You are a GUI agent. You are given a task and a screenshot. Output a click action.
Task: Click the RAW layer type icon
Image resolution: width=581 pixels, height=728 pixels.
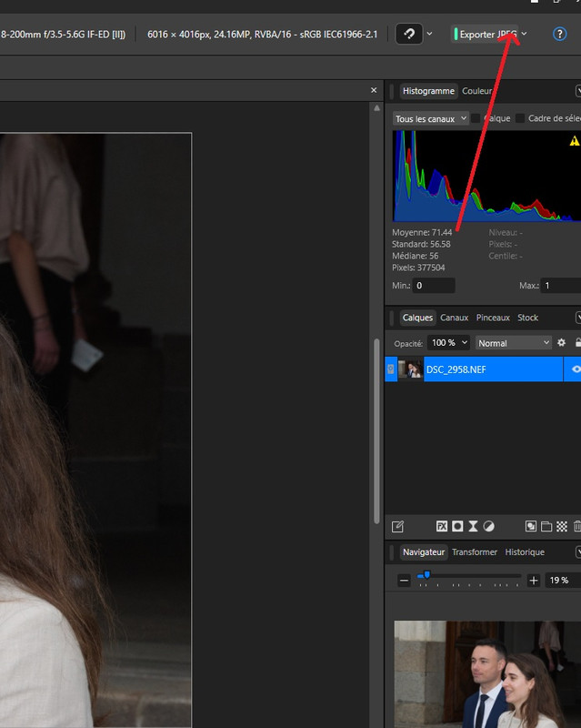pyautogui.click(x=391, y=369)
